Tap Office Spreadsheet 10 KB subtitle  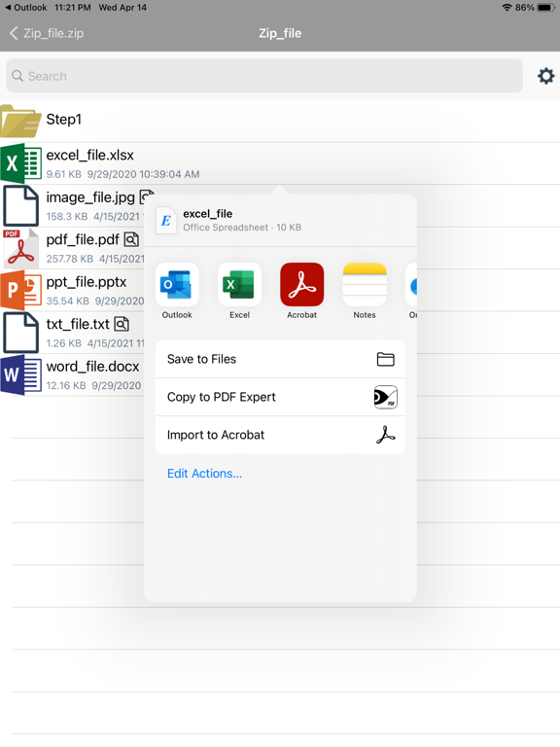[x=242, y=228]
